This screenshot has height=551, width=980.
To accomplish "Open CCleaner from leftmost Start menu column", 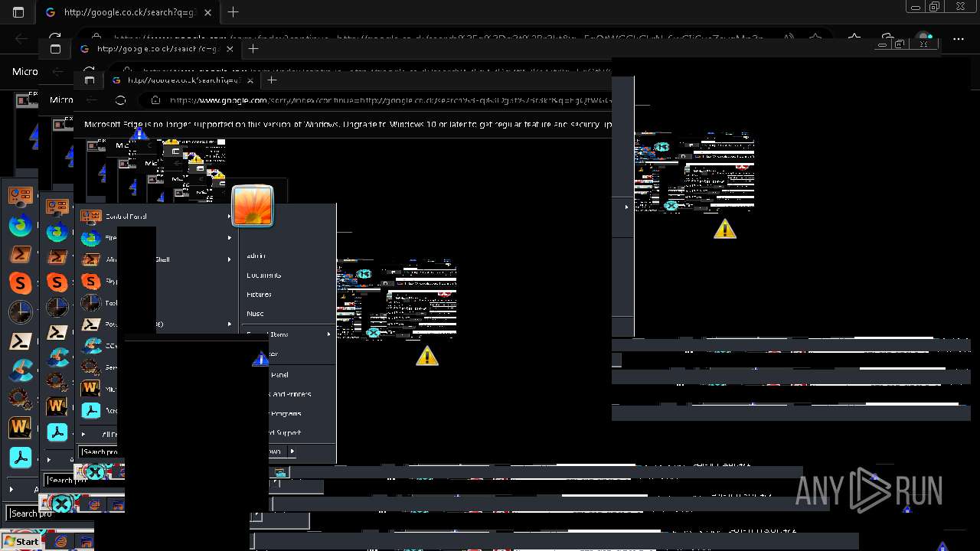I will [x=20, y=370].
